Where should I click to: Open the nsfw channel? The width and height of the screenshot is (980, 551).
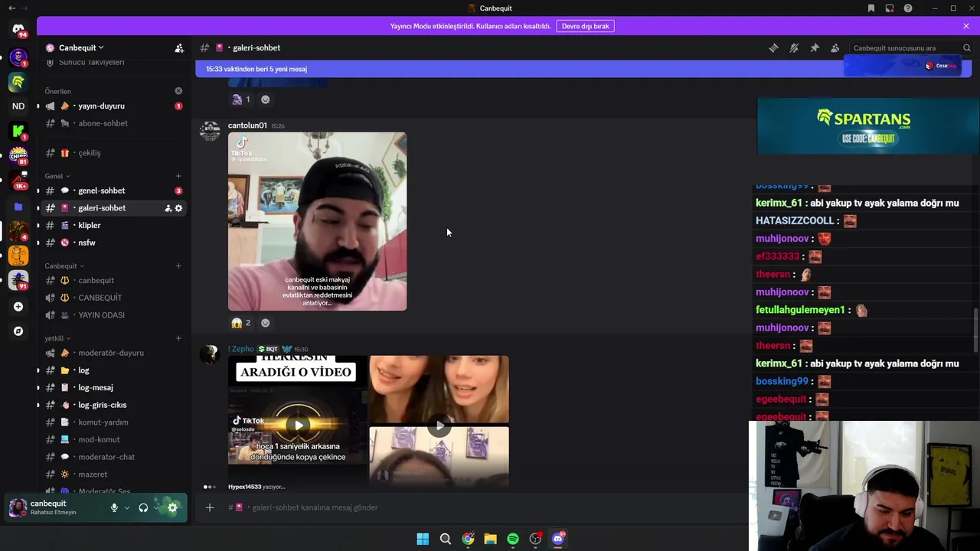tap(113, 243)
